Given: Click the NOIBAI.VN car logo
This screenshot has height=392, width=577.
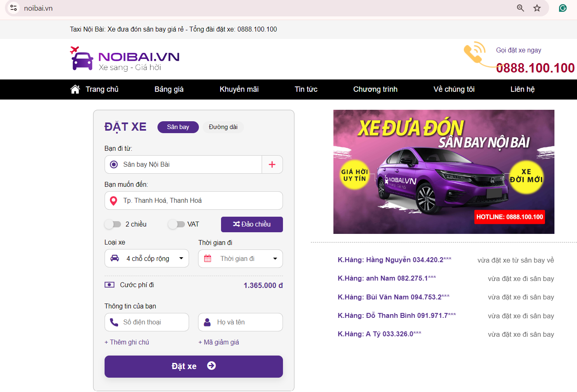Looking at the screenshot, I should (125, 59).
